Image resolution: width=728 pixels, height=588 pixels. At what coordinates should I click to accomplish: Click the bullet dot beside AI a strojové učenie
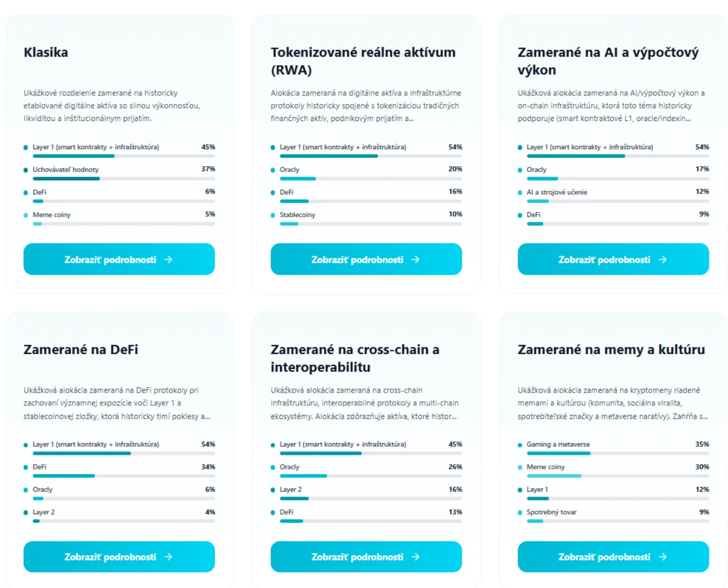click(x=520, y=193)
